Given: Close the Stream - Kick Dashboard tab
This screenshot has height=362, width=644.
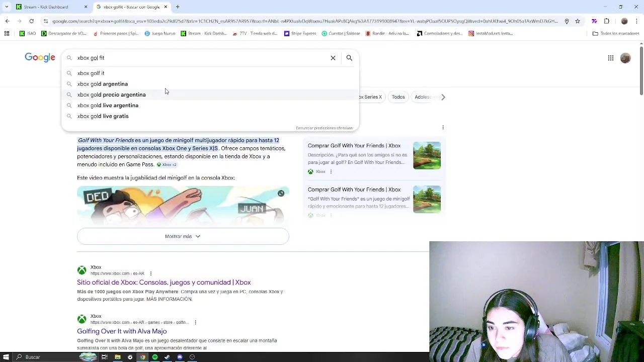Looking at the screenshot, I should click(86, 7).
